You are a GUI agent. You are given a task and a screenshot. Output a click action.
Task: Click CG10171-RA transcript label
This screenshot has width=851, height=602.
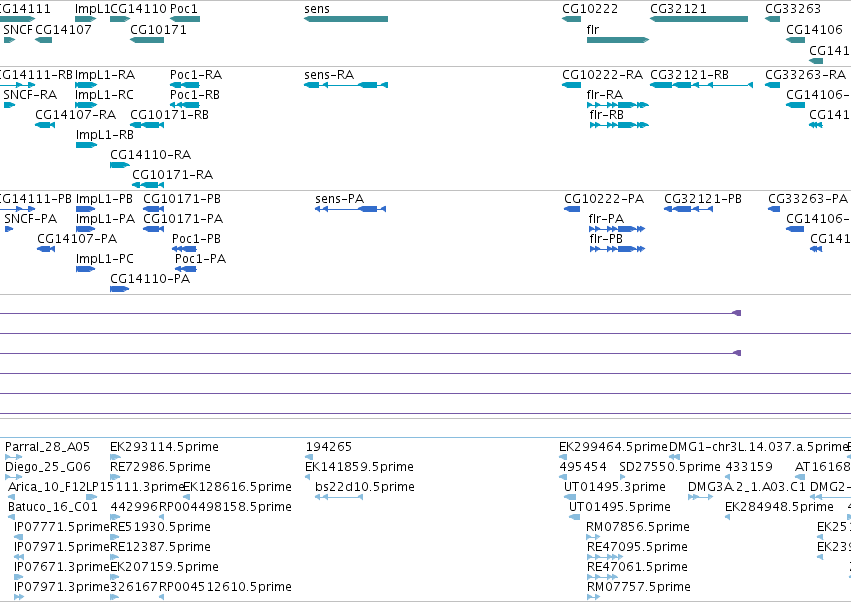[173, 175]
